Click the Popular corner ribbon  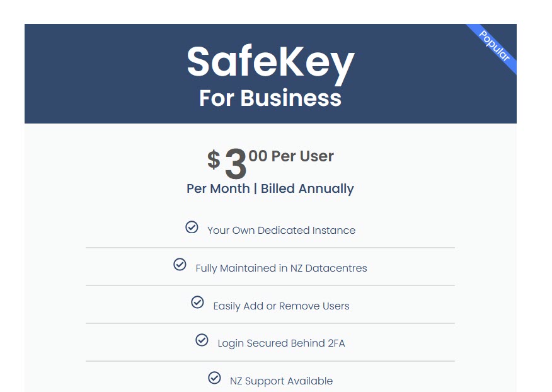(x=495, y=46)
